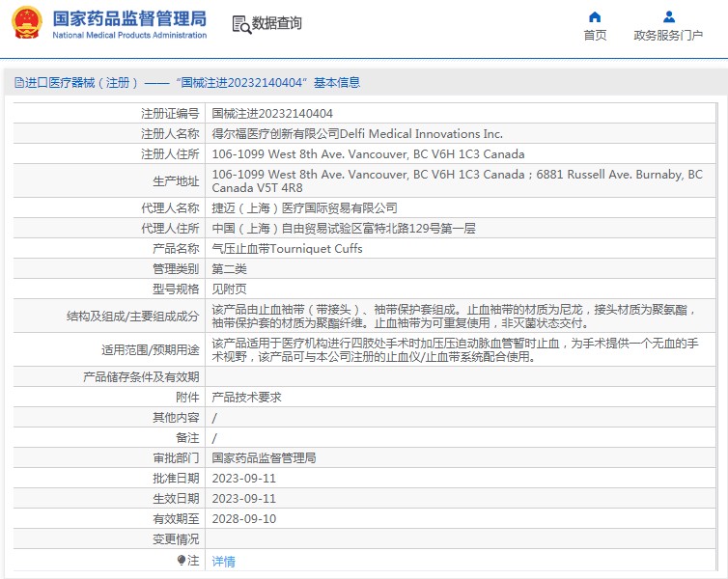Click 国家药品监督管理局 header title

coord(129,18)
